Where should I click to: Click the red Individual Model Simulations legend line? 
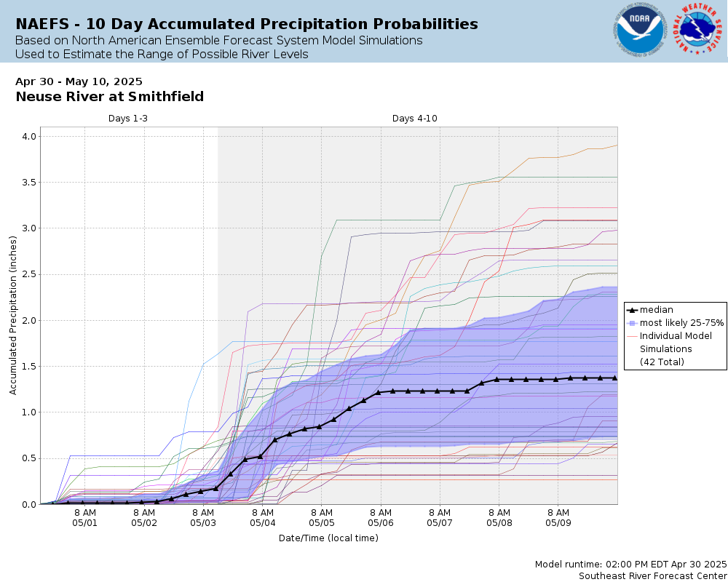[x=631, y=336]
